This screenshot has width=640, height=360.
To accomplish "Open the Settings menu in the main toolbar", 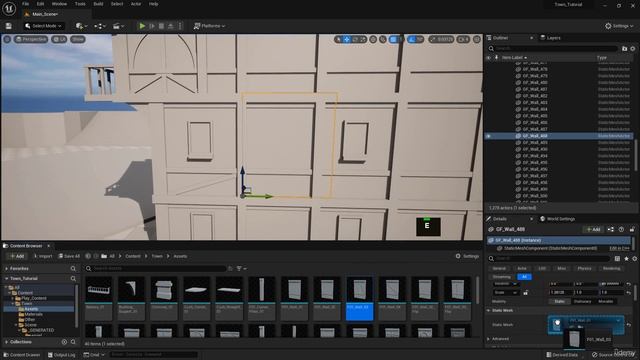I will (x=619, y=26).
